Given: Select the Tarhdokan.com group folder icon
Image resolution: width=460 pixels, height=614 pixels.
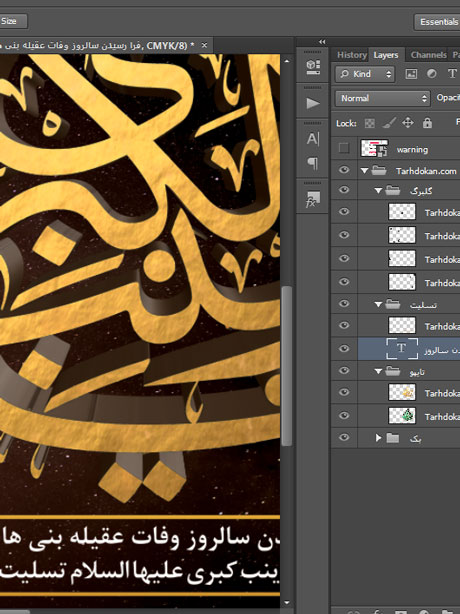Looking at the screenshot, I should pos(379,171).
